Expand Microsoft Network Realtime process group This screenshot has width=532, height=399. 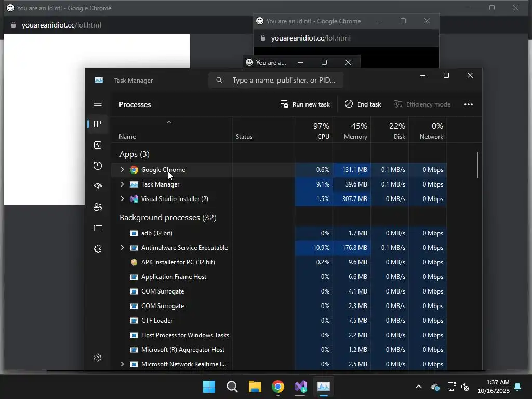tap(122, 364)
